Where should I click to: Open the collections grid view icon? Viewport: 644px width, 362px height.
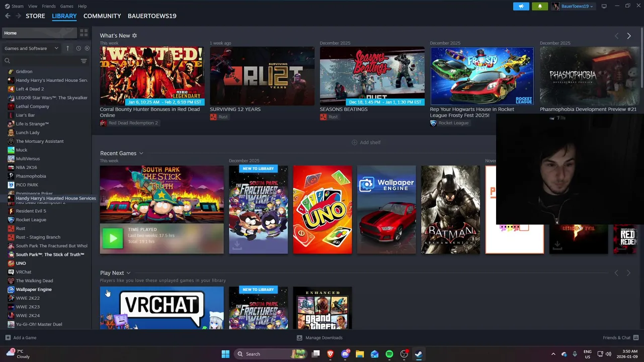84,33
